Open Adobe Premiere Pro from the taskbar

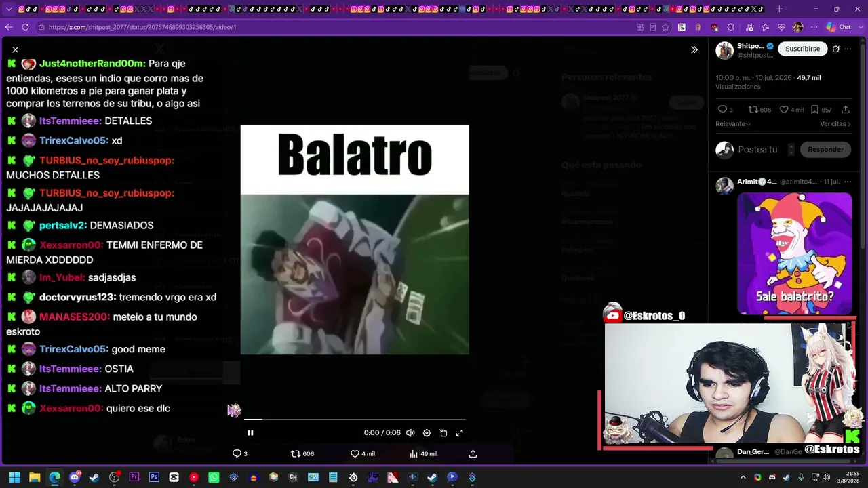tap(134, 477)
